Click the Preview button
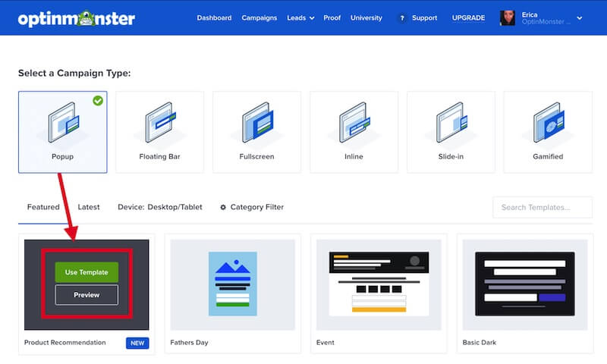 point(86,295)
